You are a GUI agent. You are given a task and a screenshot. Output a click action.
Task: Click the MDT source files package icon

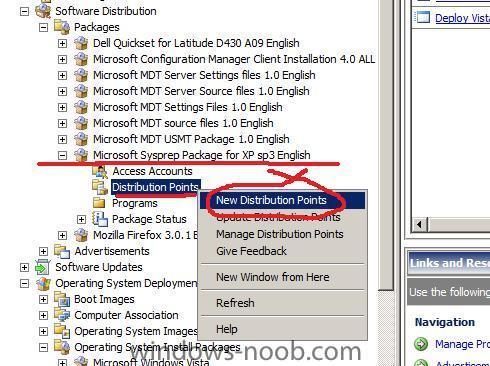coord(81,123)
